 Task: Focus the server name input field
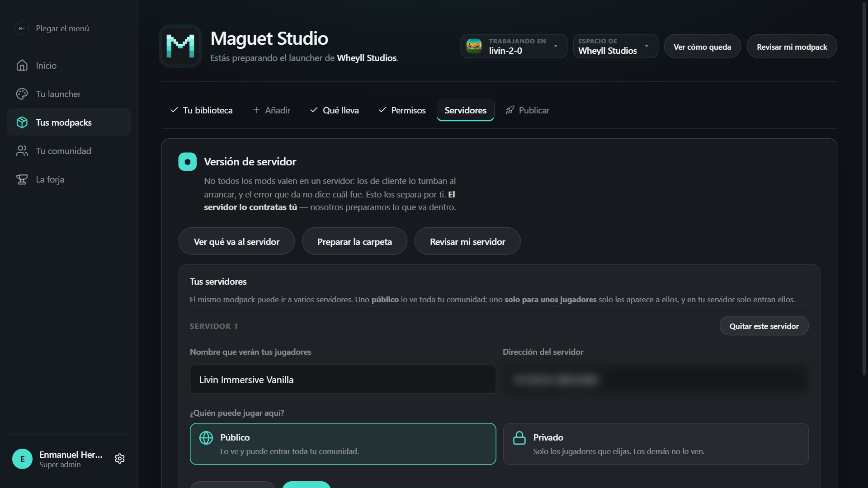[343, 380]
